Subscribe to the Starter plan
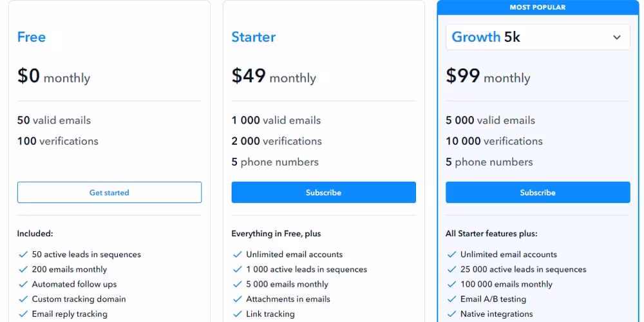 [x=324, y=192]
